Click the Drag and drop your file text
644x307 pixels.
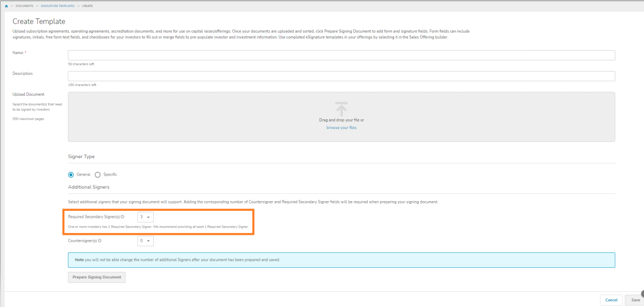341,120
